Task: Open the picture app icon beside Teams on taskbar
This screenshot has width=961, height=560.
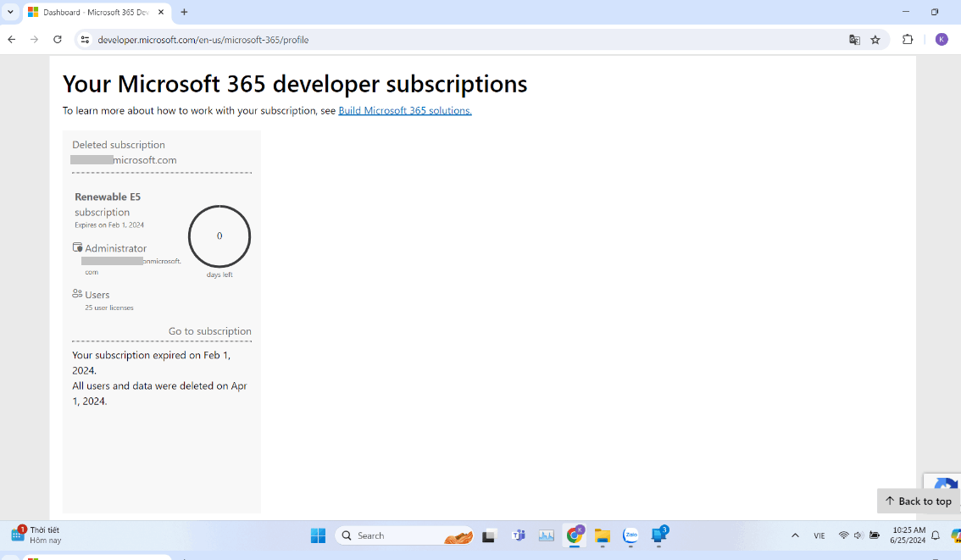Action: point(546,536)
